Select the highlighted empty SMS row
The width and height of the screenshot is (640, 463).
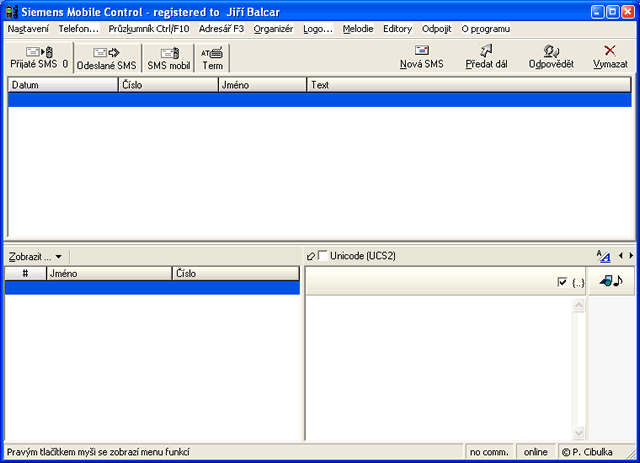point(320,100)
